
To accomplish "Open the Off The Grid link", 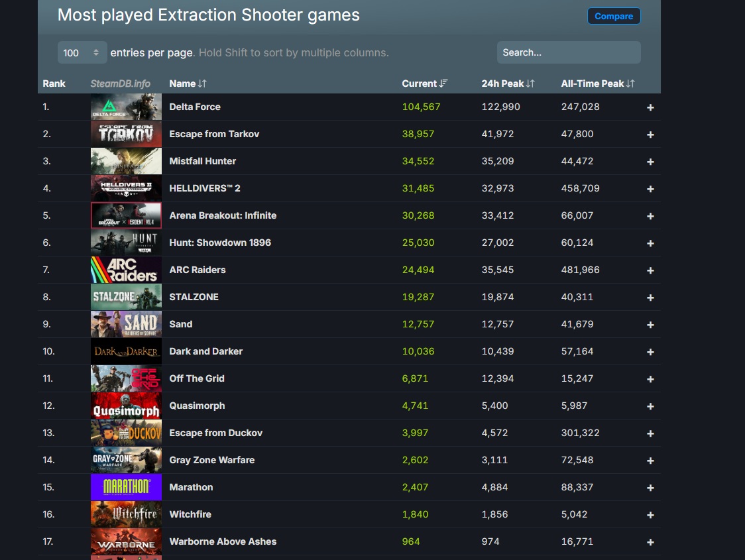I will click(x=197, y=378).
